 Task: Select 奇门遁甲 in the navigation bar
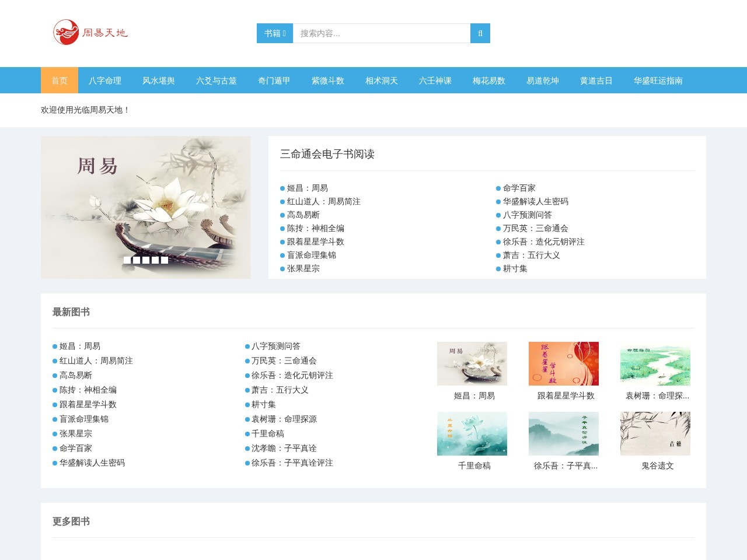click(274, 80)
